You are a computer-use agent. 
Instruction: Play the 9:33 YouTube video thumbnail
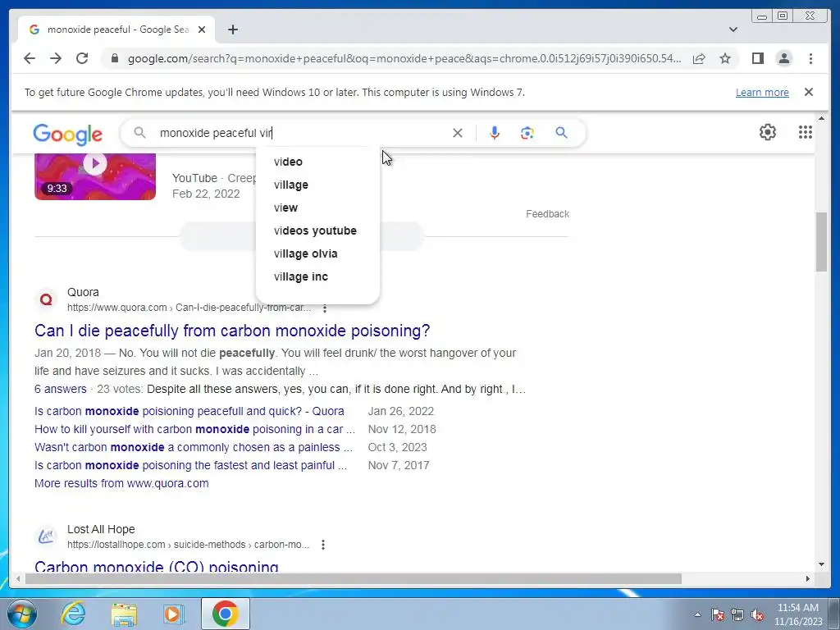point(95,177)
